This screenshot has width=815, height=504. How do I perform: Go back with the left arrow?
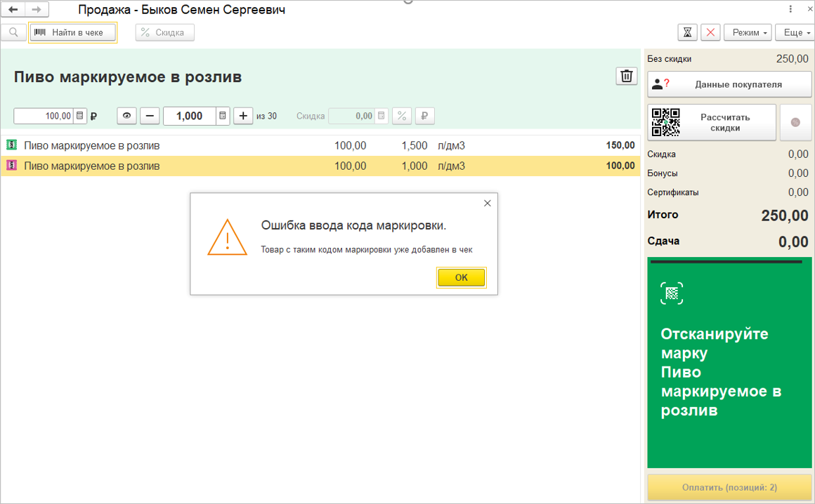point(13,10)
